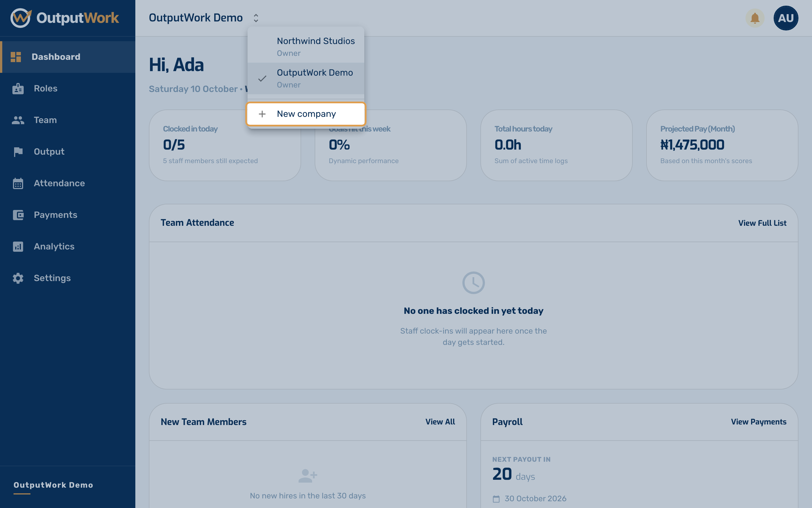Click the Total hours today card
Viewport: 812px width, 508px height.
(556, 145)
